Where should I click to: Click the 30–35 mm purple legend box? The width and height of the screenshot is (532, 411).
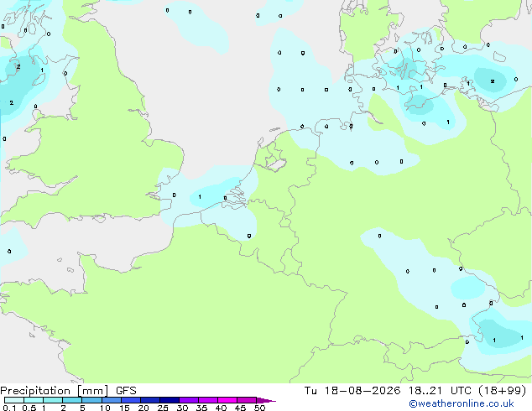pyautogui.click(x=189, y=400)
